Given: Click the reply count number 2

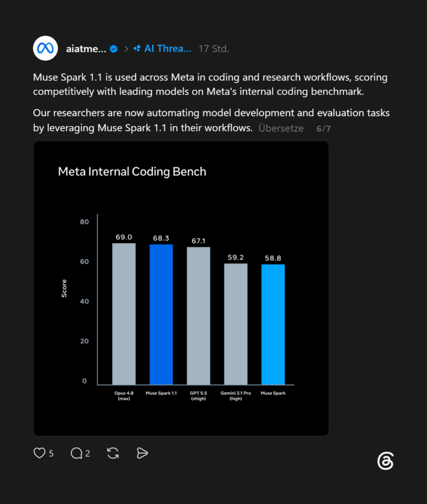Looking at the screenshot, I should pos(88,453).
